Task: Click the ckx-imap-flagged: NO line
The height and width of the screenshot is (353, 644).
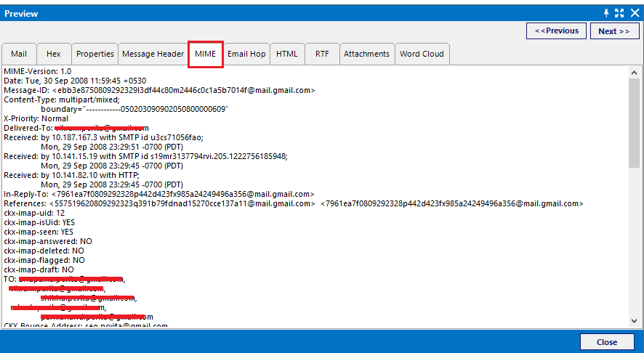Action: (44, 260)
